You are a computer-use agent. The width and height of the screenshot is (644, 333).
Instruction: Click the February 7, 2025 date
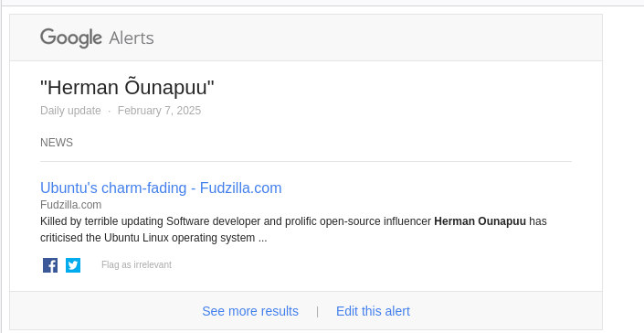point(159,111)
